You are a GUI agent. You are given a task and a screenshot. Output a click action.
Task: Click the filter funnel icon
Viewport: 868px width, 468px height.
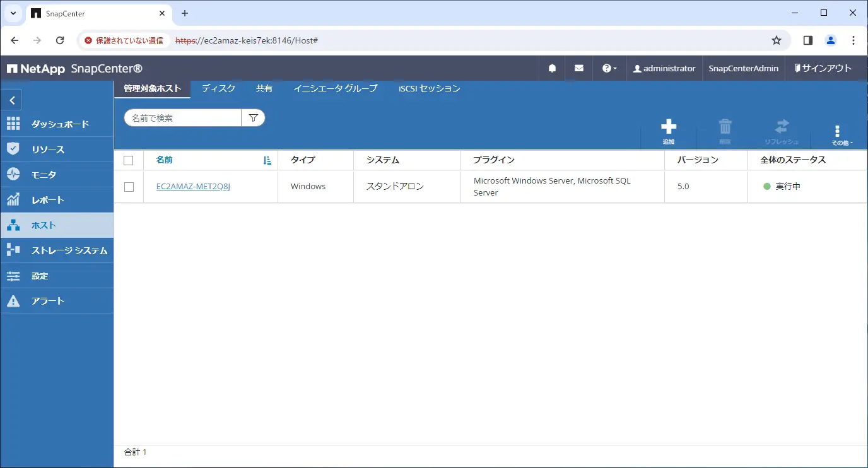pyautogui.click(x=253, y=118)
